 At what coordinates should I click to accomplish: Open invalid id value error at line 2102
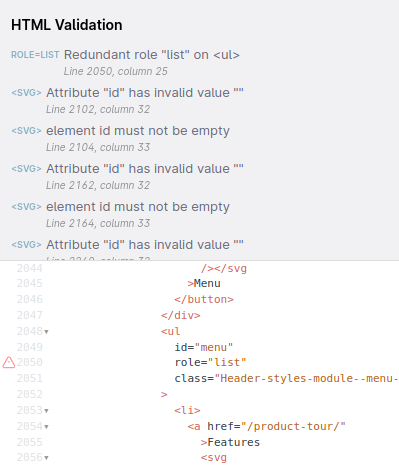click(145, 93)
